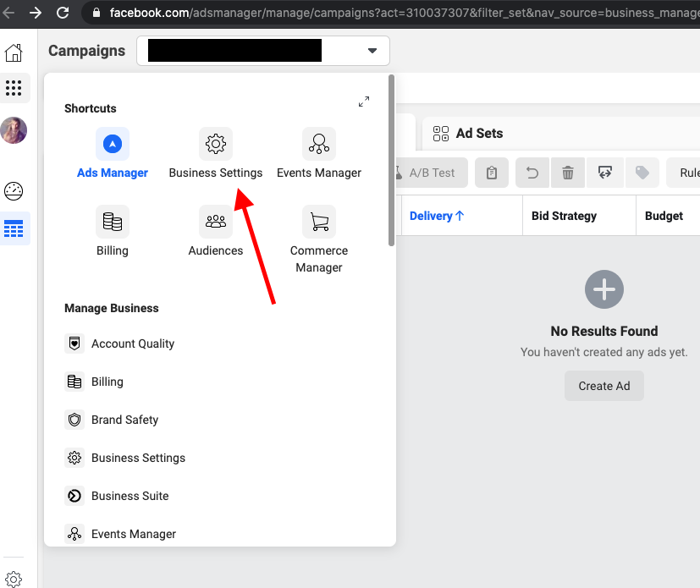Click the Rules button

pyautogui.click(x=684, y=173)
